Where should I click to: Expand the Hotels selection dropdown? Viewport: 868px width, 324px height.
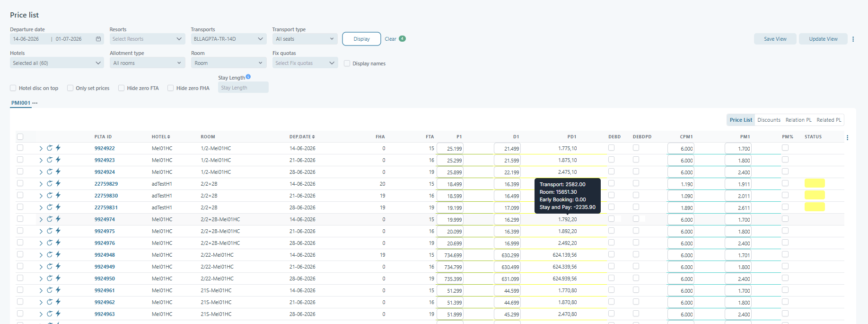point(56,63)
